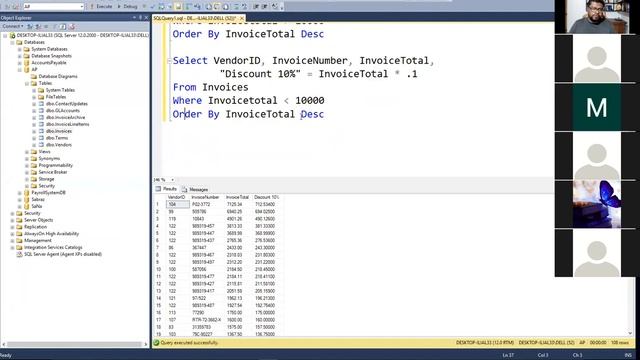The height and width of the screenshot is (360, 640).
Task: Select the System Tables folder
Action: (x=60, y=90)
